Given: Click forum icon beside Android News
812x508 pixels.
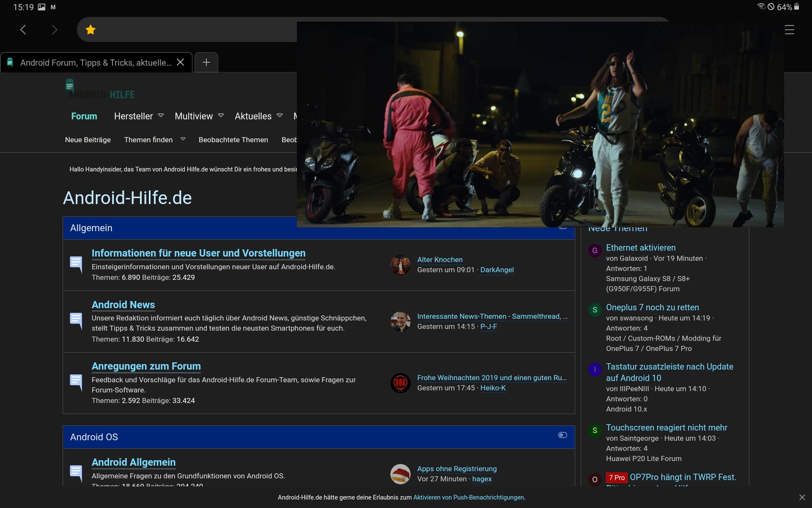Looking at the screenshot, I should pos(76,321).
